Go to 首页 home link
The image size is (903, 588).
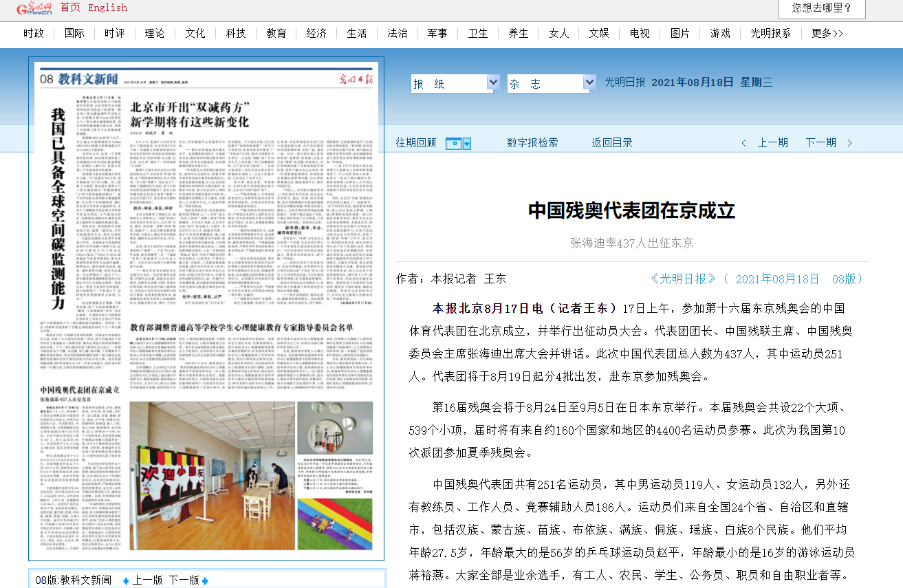click(70, 8)
